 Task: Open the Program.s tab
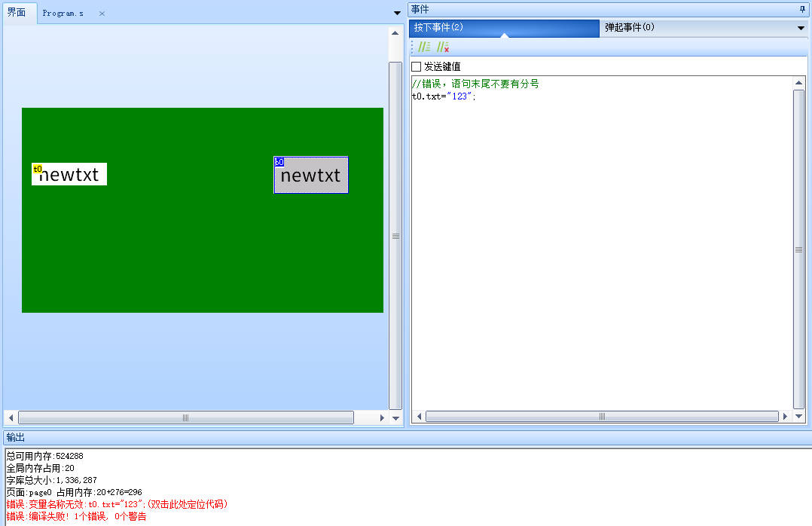click(x=63, y=13)
